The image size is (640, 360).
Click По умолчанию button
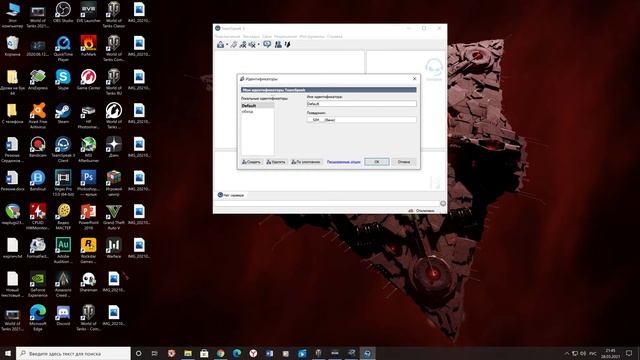pyautogui.click(x=306, y=162)
